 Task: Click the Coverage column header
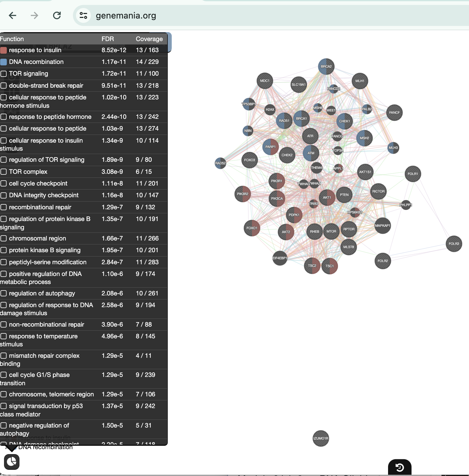click(x=149, y=39)
